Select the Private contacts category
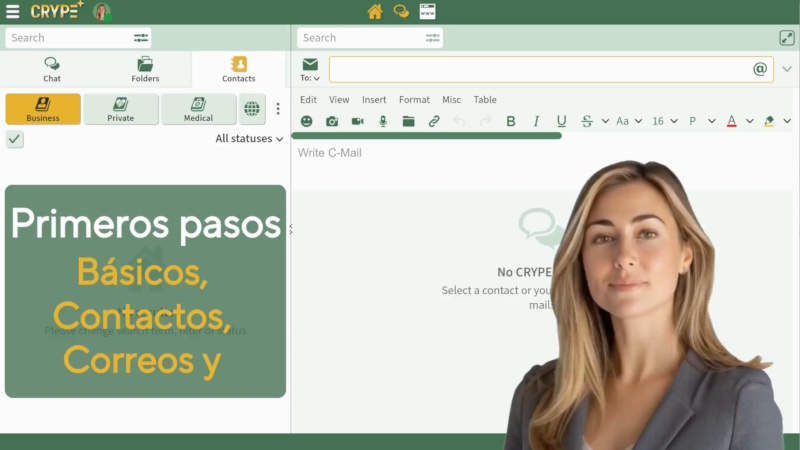The image size is (800, 450). [x=121, y=109]
